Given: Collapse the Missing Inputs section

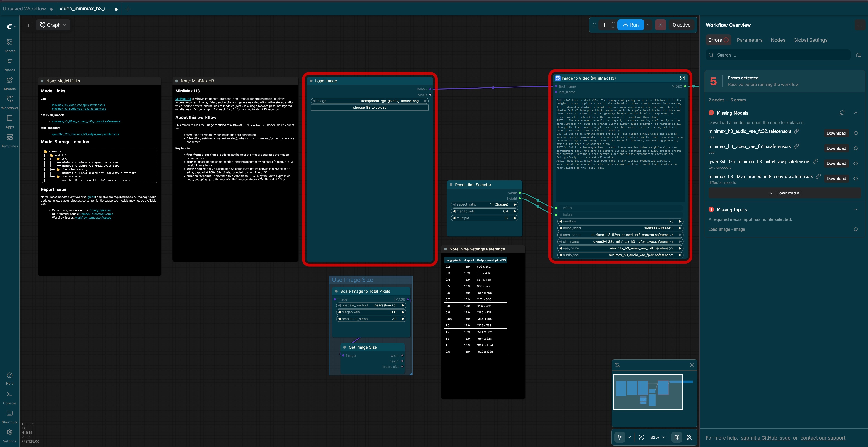Looking at the screenshot, I should (856, 209).
